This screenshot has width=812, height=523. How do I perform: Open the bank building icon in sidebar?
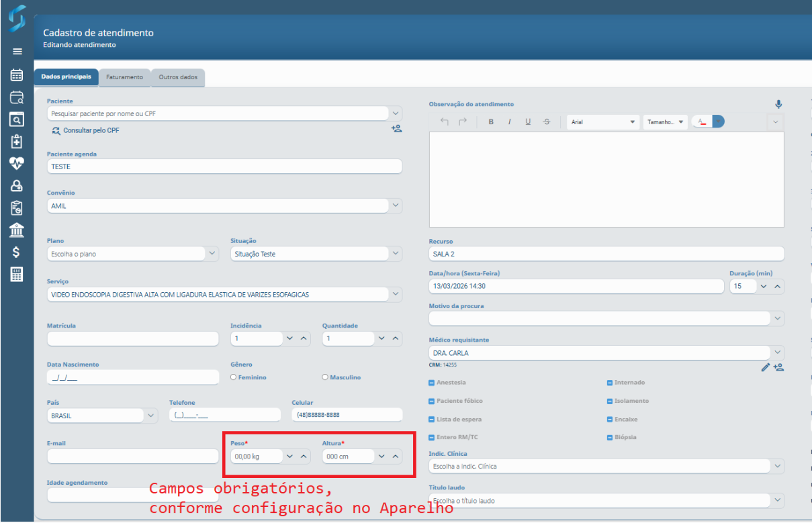click(x=17, y=230)
